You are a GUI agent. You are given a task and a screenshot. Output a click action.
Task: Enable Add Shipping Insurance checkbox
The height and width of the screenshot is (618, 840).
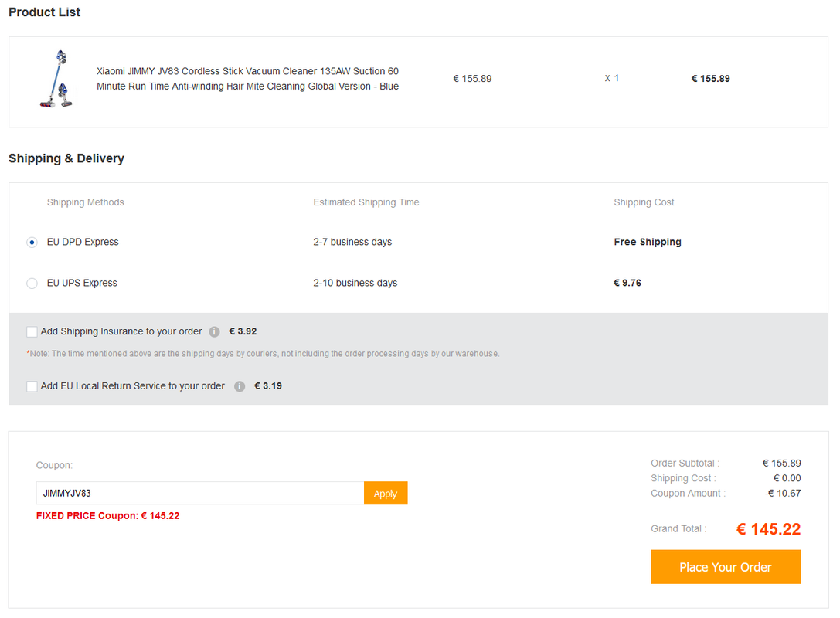coord(32,332)
